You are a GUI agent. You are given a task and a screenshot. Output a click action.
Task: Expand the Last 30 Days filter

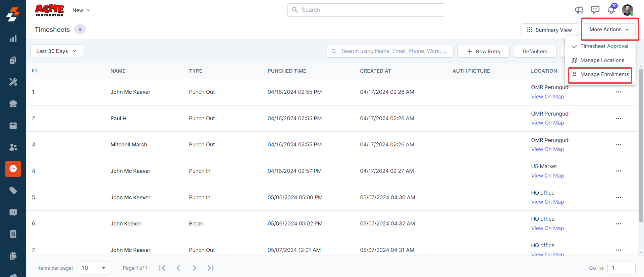(x=57, y=51)
